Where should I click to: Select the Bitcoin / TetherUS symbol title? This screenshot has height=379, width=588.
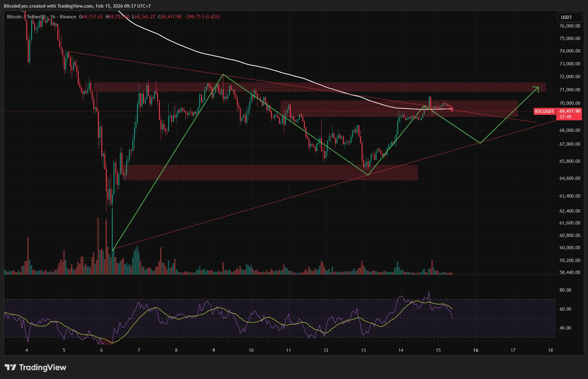[x=26, y=17]
